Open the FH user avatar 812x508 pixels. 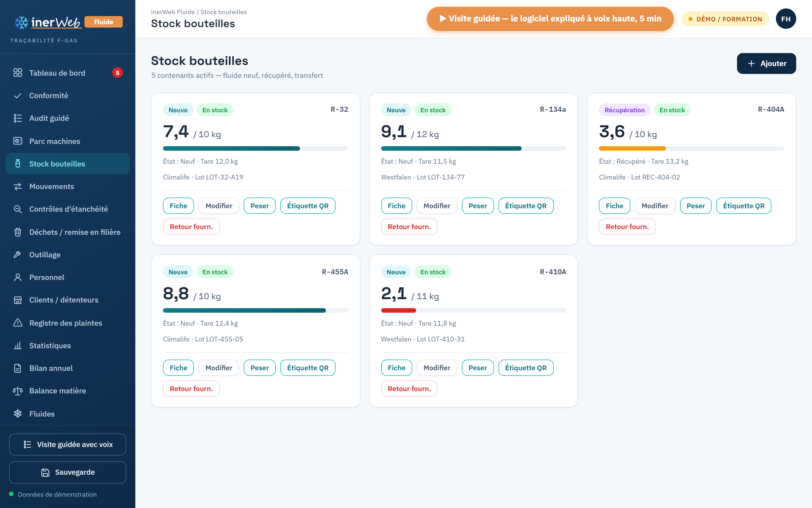pyautogui.click(x=785, y=19)
